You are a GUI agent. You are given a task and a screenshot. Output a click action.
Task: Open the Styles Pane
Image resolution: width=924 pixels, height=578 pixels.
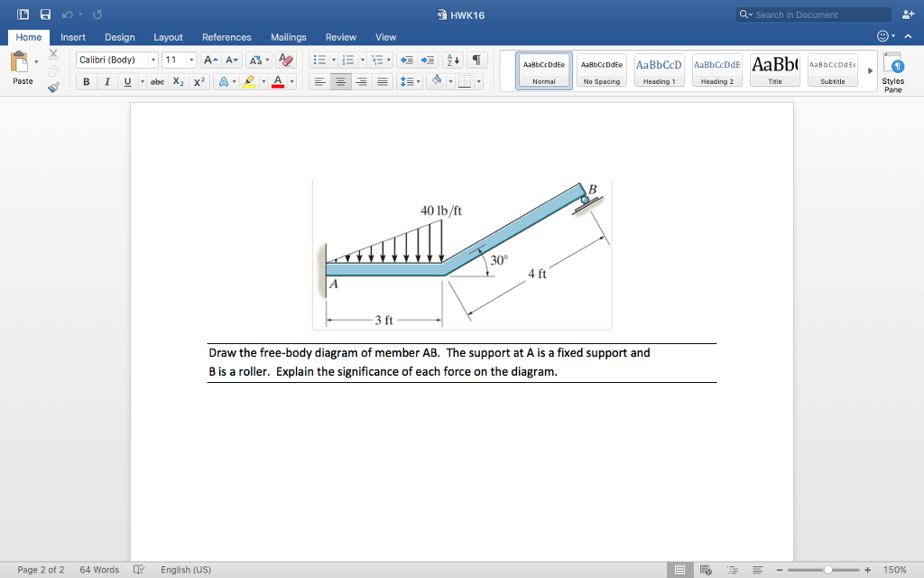(892, 72)
